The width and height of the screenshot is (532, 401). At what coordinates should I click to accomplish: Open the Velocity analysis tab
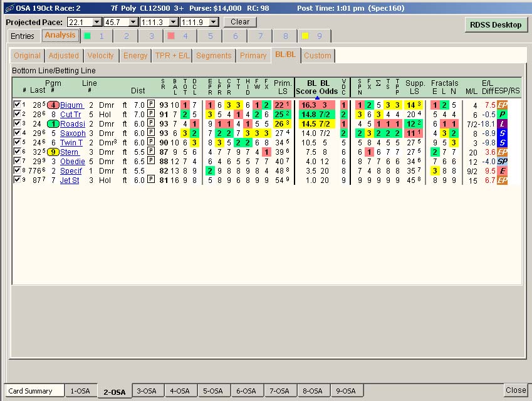100,56
